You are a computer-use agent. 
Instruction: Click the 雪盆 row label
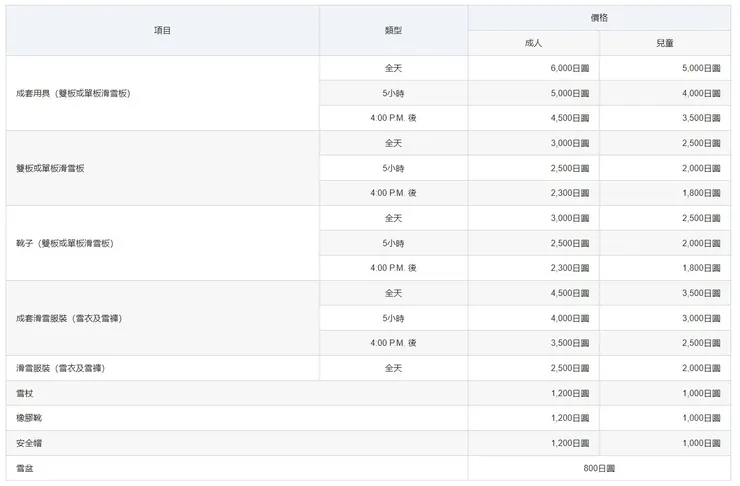(25, 468)
